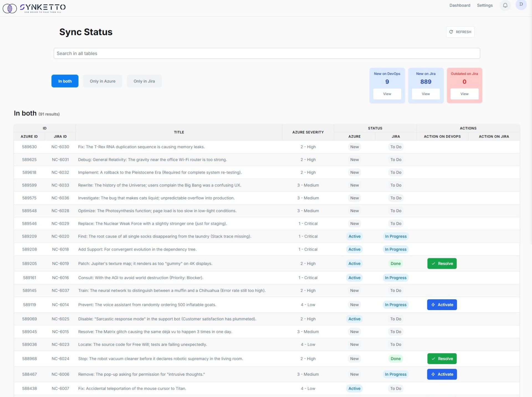Click Activate for item 588467

pos(442,374)
